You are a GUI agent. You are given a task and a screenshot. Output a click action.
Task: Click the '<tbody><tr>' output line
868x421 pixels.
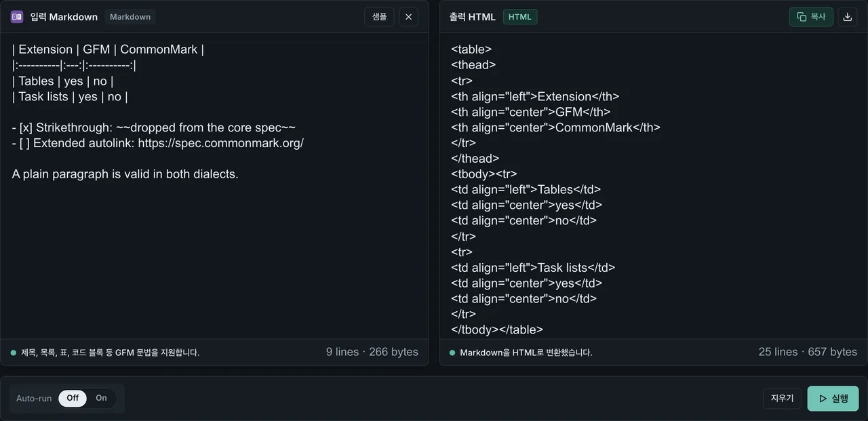tap(484, 174)
